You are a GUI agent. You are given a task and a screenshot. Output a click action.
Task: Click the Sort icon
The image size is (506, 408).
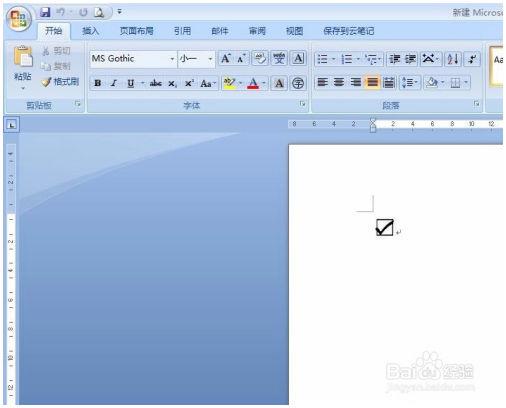tap(453, 59)
